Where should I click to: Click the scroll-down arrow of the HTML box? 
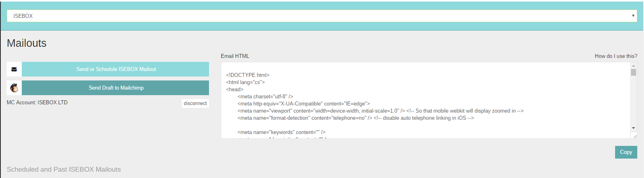point(633,128)
